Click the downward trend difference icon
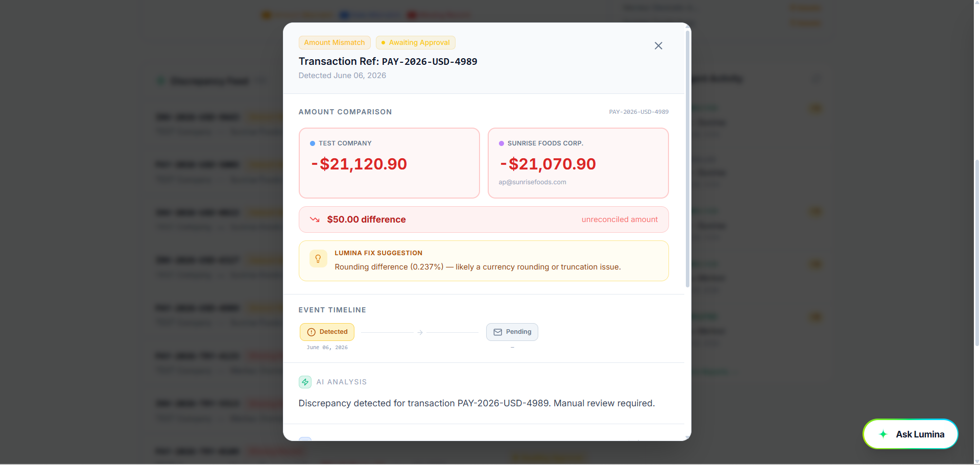 315,219
